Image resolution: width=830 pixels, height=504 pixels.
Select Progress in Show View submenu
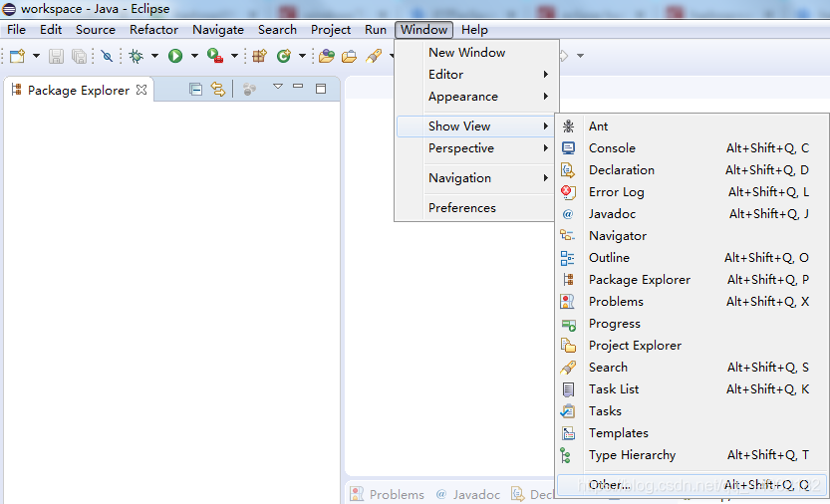coord(692,324)
